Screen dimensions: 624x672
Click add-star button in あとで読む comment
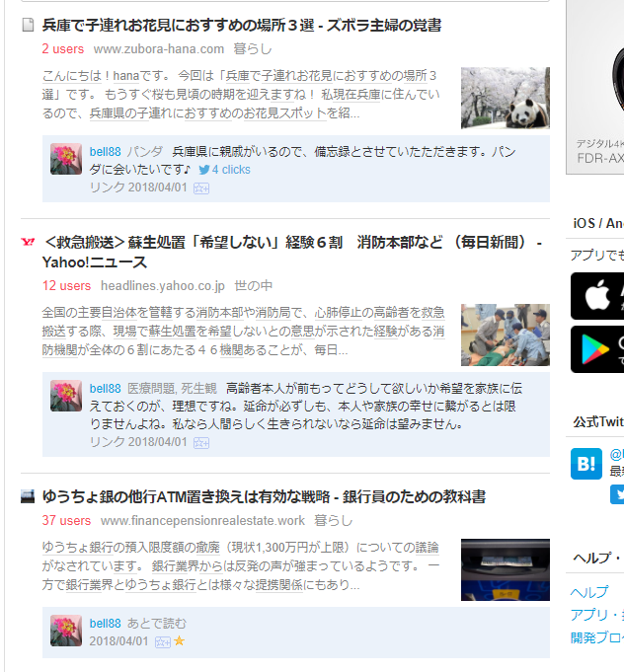pyautogui.click(x=163, y=642)
